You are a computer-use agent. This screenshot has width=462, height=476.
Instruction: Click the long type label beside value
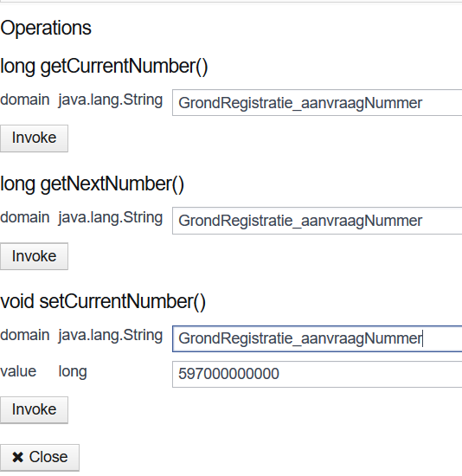[73, 372]
